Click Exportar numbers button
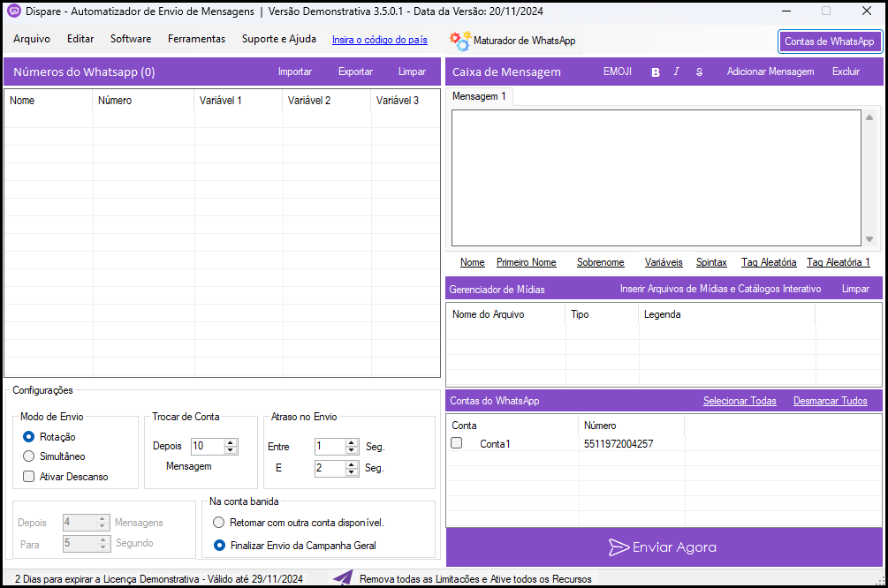Viewport: 888px width, 588px height. [x=356, y=72]
